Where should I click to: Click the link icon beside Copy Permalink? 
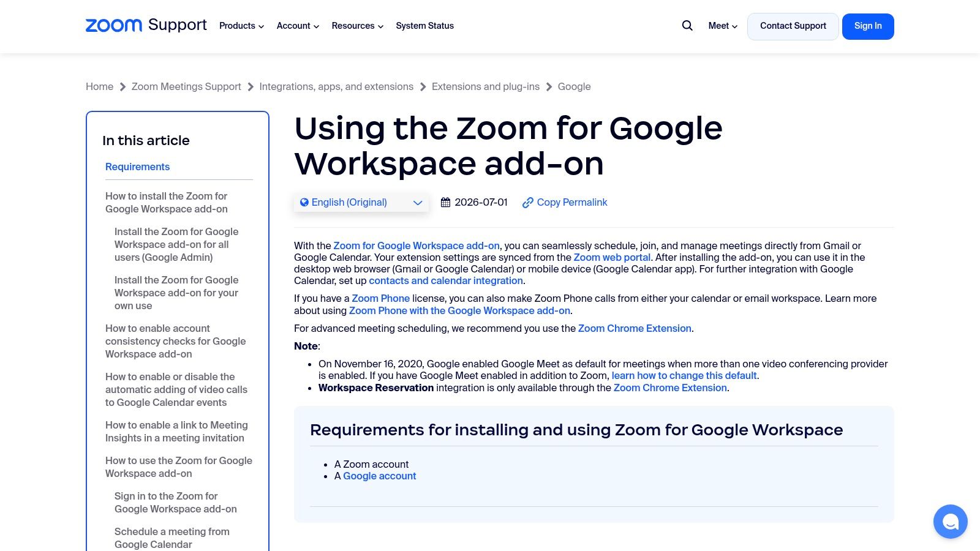[527, 203]
